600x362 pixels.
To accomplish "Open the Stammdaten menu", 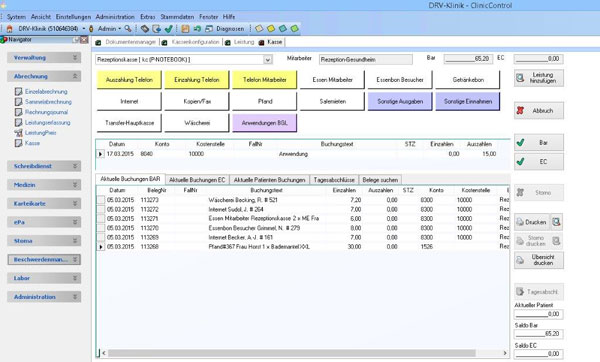I will pyautogui.click(x=177, y=17).
